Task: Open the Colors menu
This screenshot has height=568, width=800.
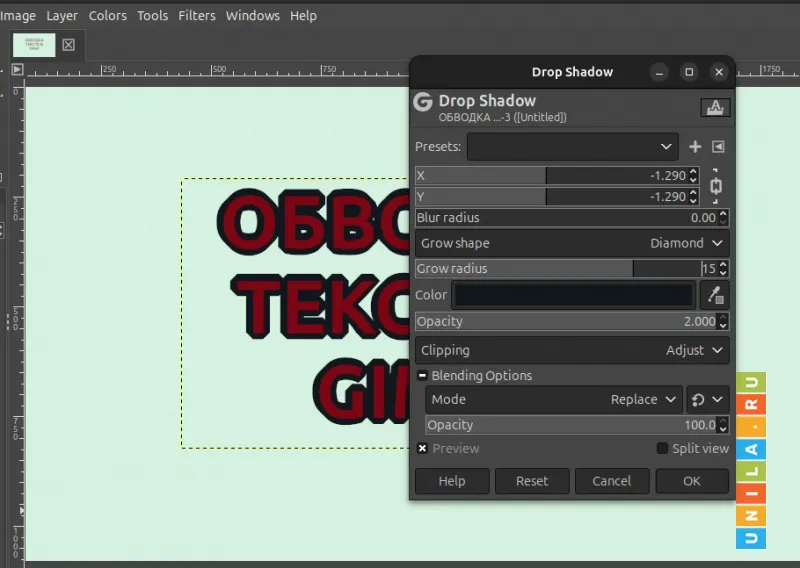Action: 107,15
